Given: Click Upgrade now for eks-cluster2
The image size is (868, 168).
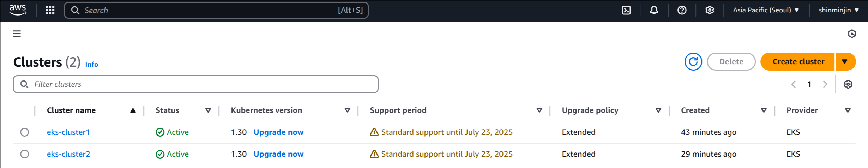Looking at the screenshot, I should (x=278, y=154).
